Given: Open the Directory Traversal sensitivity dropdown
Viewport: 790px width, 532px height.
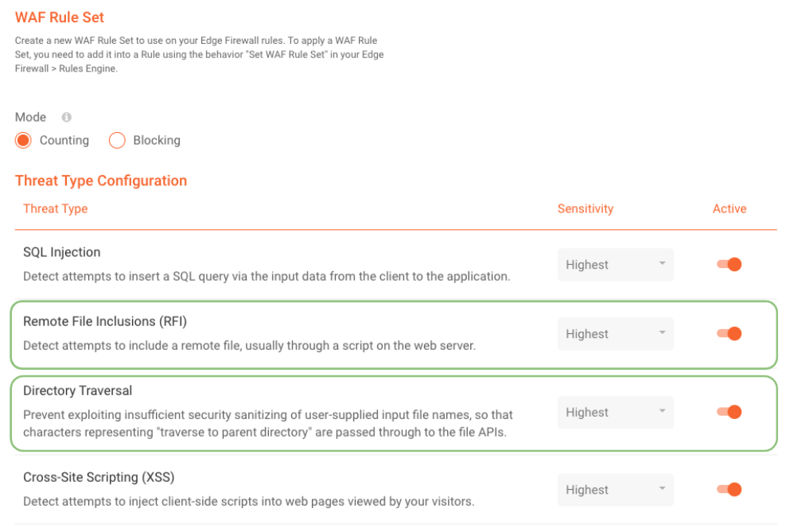Looking at the screenshot, I should 615,412.
